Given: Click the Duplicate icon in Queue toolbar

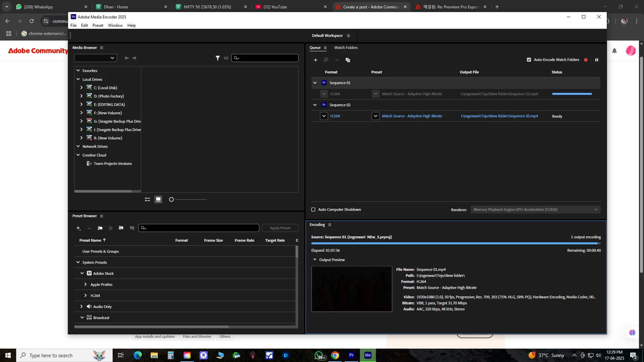Looking at the screenshot, I should (x=348, y=60).
